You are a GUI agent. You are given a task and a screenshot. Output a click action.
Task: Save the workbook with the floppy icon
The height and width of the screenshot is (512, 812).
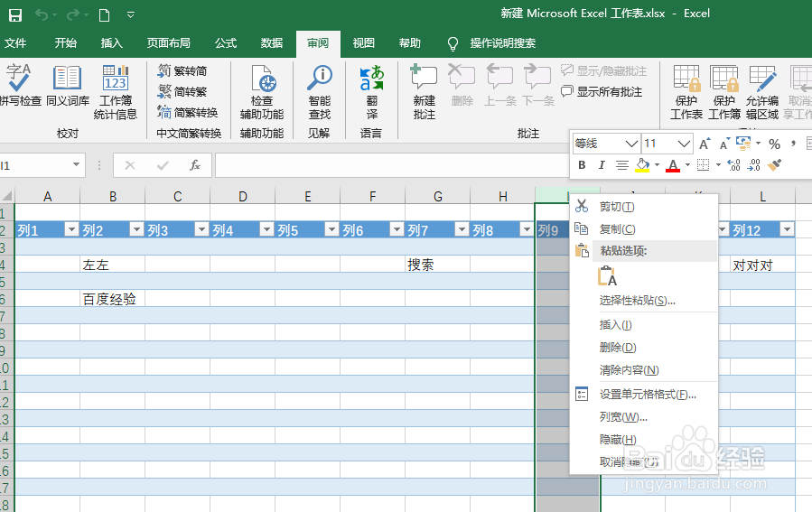tap(15, 15)
